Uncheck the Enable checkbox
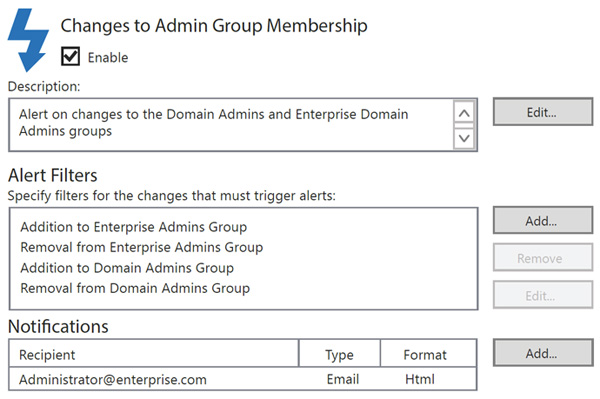 click(x=70, y=56)
